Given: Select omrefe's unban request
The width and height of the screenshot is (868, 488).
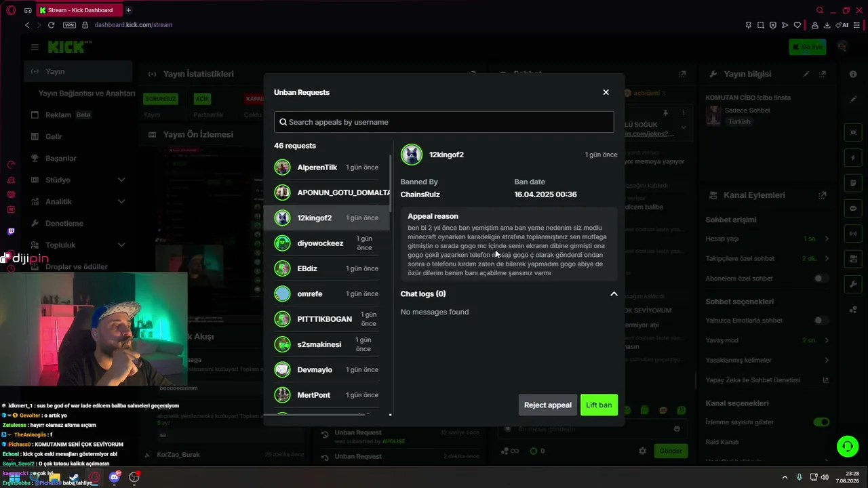Looking at the screenshot, I should (x=326, y=294).
